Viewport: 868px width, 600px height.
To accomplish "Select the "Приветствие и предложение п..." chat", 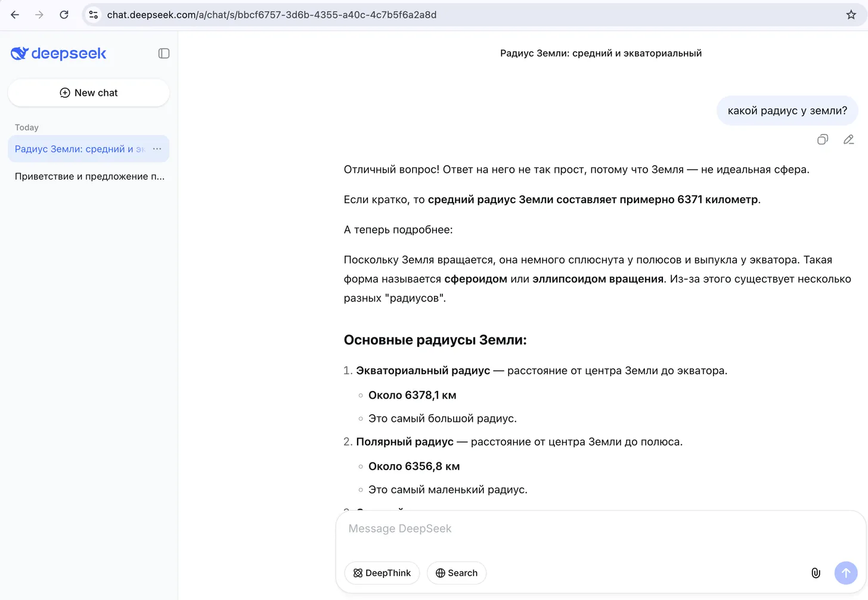I will [x=89, y=176].
